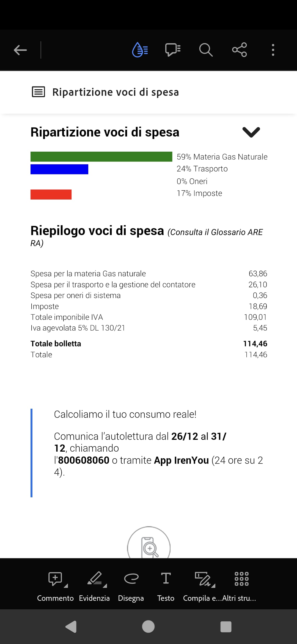
Task: Tap the red Imposte bar
Action: point(51,194)
